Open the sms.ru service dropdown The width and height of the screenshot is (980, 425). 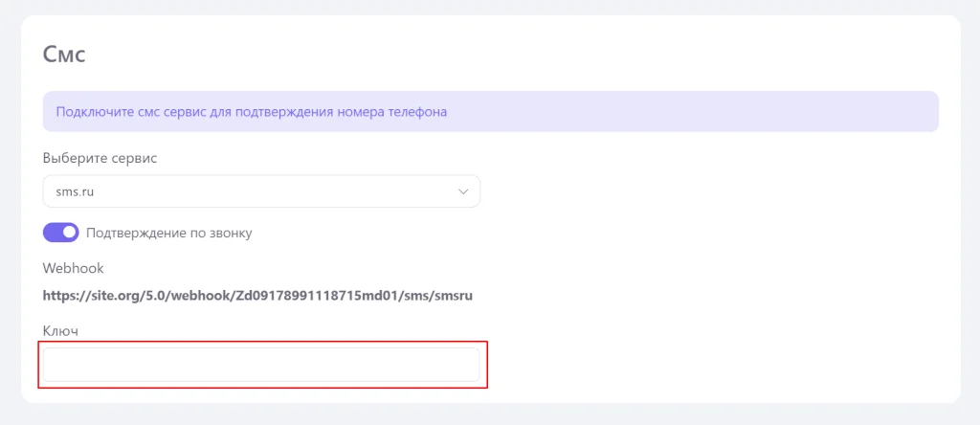pyautogui.click(x=260, y=191)
